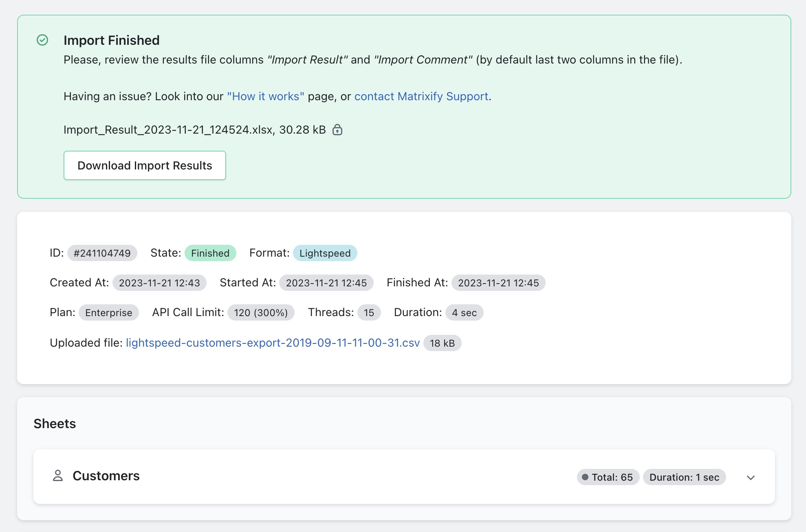Screen dimensions: 806x532
Task: Click the Enterprise plan badge
Action: click(108, 312)
